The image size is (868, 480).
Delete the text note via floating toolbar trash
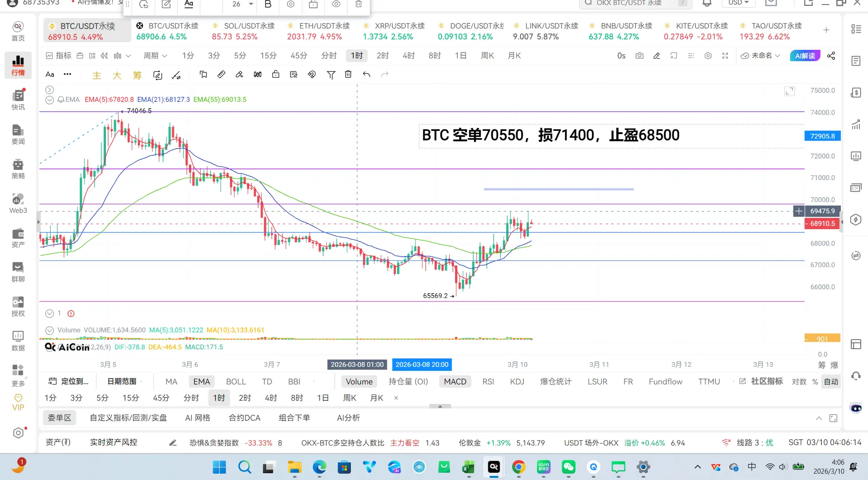(358, 4)
